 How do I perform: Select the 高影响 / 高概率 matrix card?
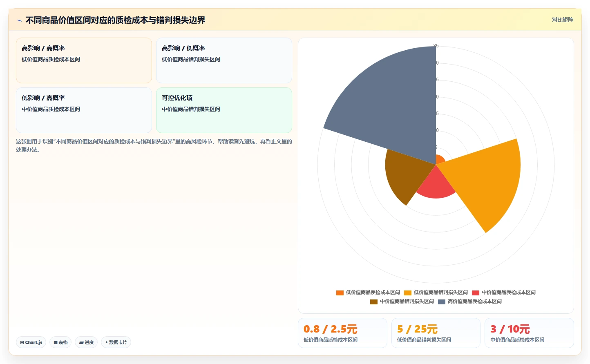coord(84,60)
